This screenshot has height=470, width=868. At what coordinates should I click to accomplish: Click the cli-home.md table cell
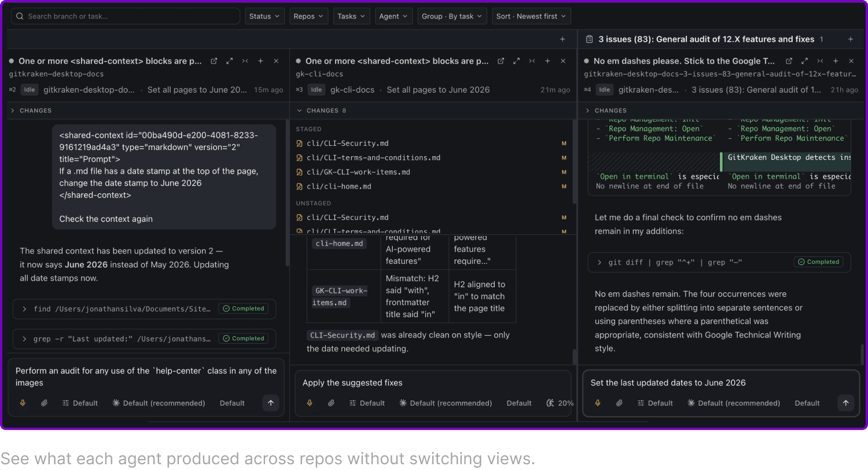[339, 244]
